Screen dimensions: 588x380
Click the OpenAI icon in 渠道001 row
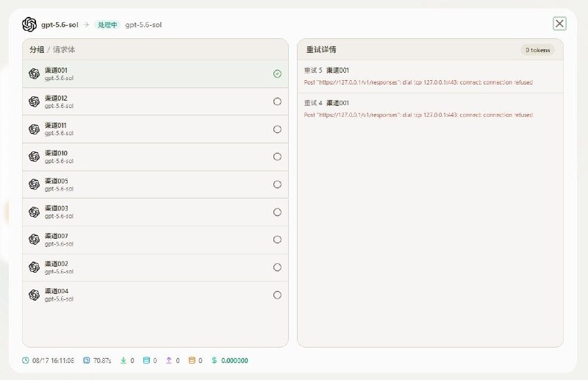[34, 74]
